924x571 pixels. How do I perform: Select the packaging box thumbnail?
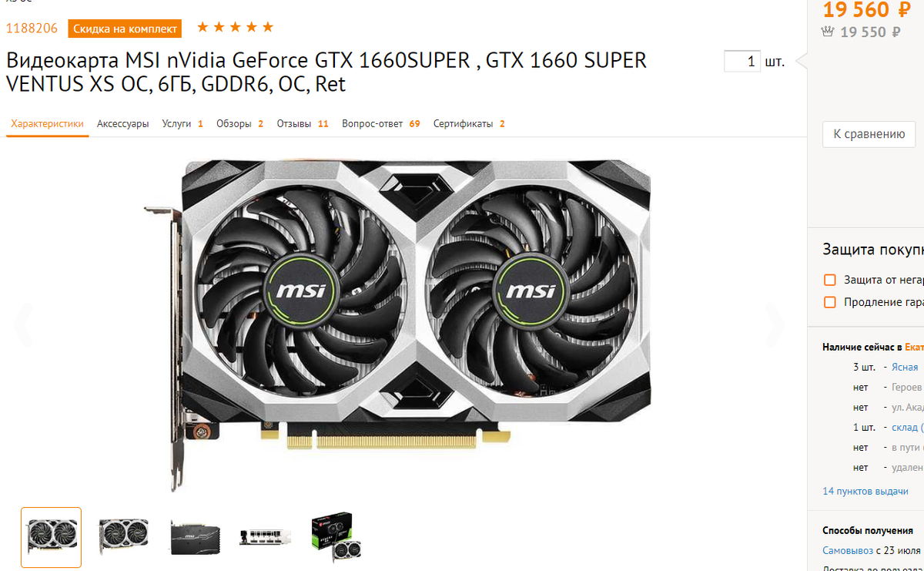tap(336, 537)
